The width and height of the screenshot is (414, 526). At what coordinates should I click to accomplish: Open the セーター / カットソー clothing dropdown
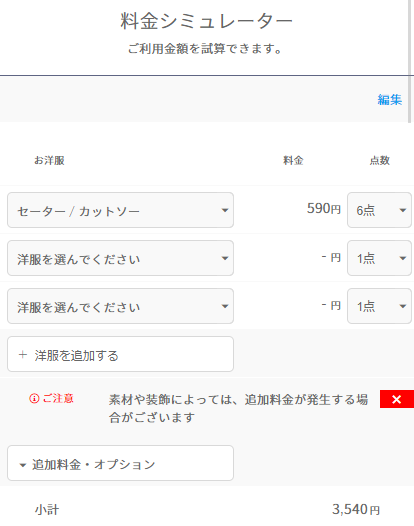click(x=120, y=210)
